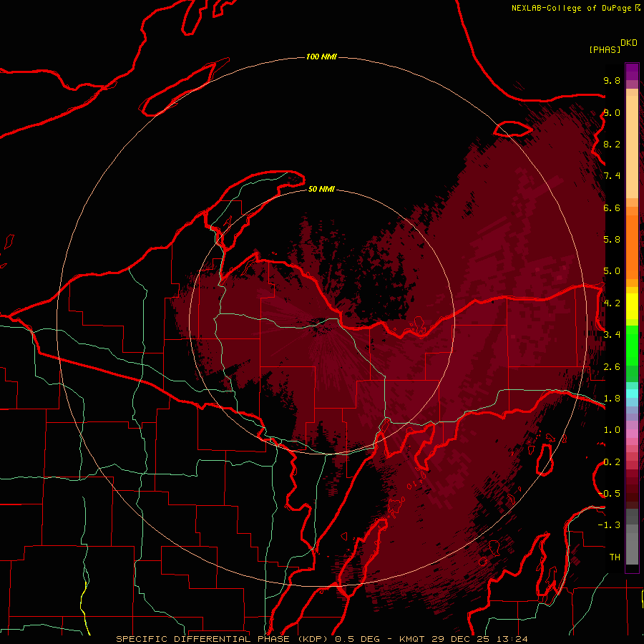Click the 8.2 scale value
This screenshot has height=644, width=644.
[612, 144]
